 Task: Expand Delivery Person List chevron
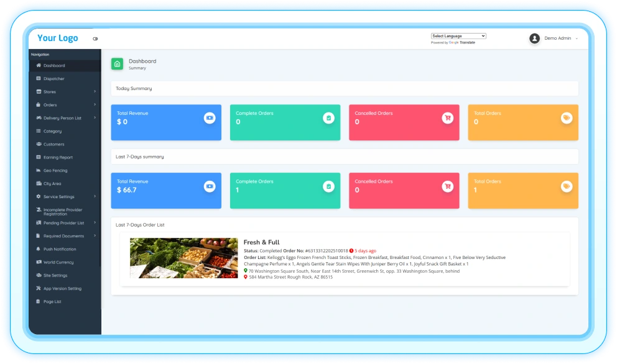pyautogui.click(x=95, y=117)
